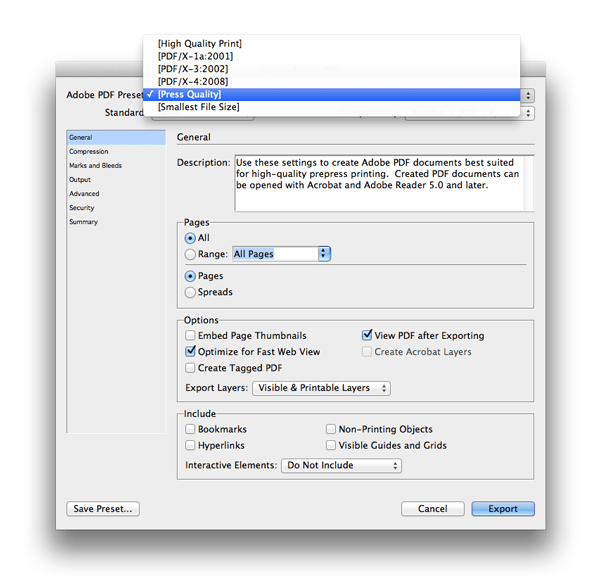Choose the [Smallest File Size] preset
Screen dimensions: 600x582
tap(331, 107)
